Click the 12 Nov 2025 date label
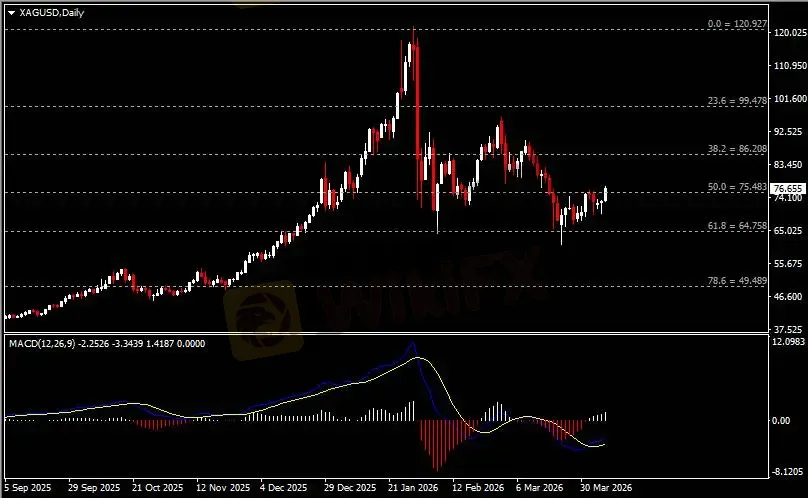The image size is (808, 498). pos(223,489)
